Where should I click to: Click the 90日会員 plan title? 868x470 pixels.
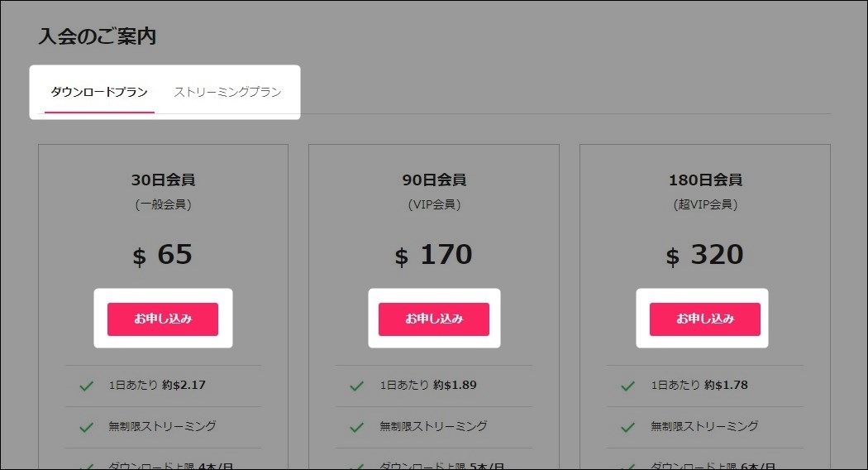(x=434, y=180)
